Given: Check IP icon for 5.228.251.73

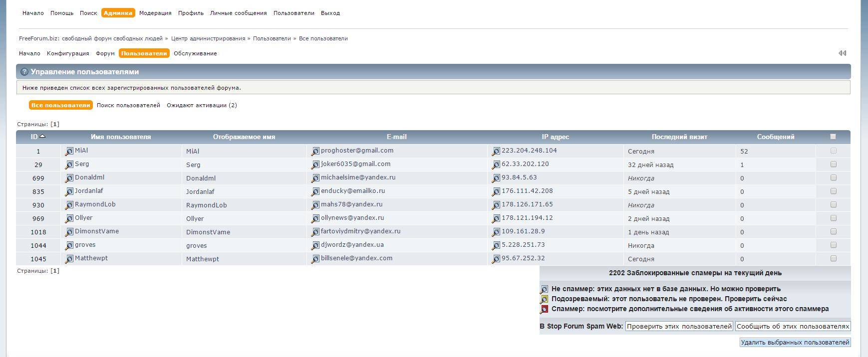Looking at the screenshot, I should 496,245.
